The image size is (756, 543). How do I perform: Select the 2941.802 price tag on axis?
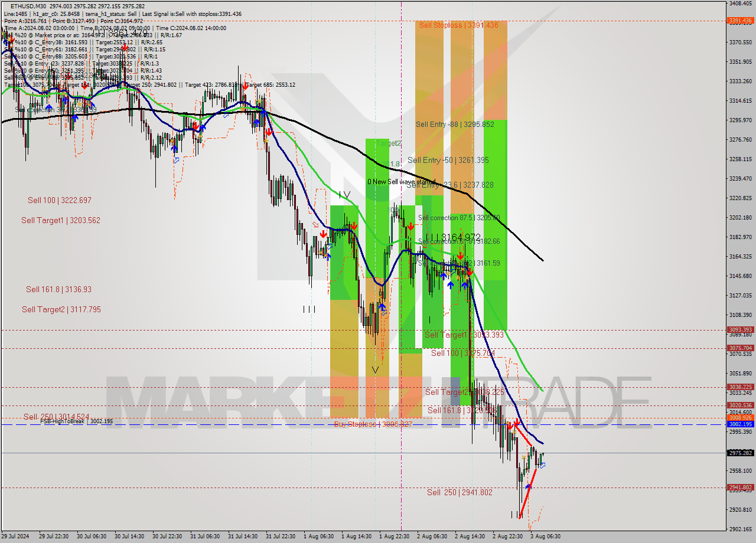[x=740, y=488]
